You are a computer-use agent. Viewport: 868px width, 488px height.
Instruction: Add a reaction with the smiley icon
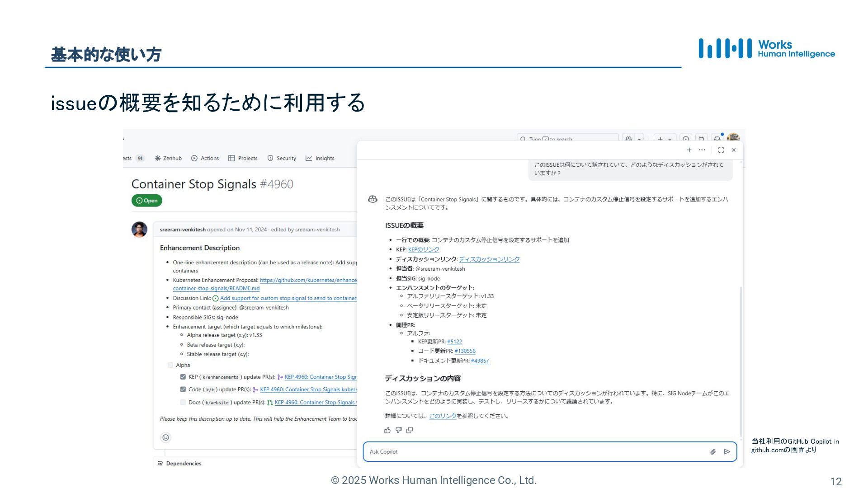pos(165,437)
